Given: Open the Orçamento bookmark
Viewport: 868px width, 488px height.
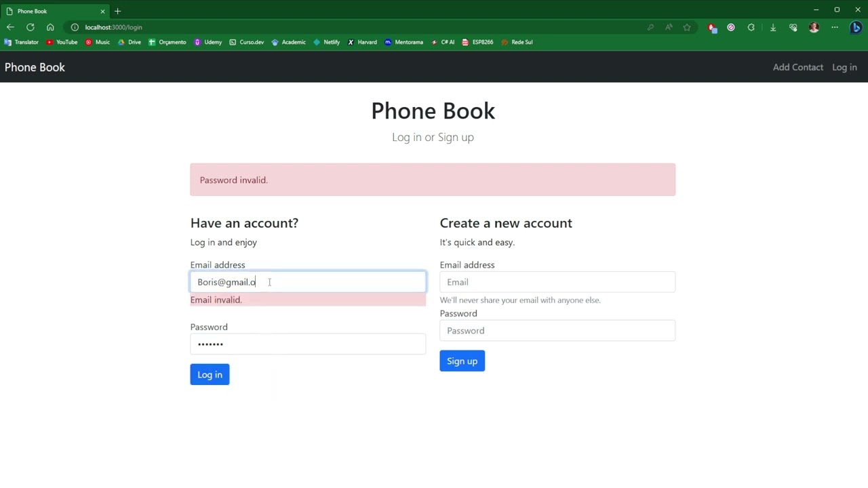Looking at the screenshot, I should [x=167, y=42].
